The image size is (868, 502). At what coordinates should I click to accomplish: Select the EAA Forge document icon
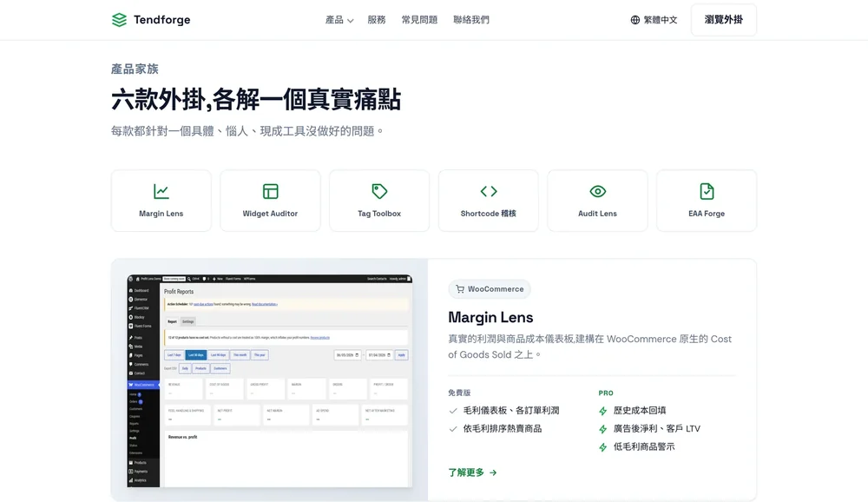[707, 192]
